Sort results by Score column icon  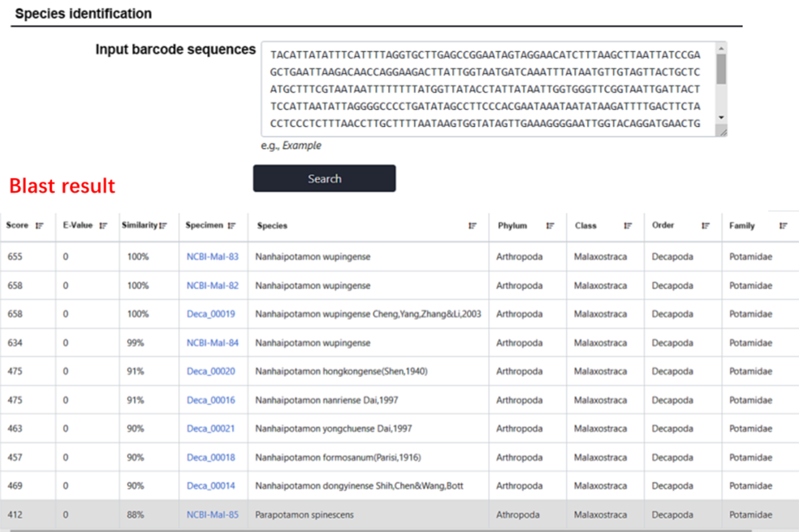(x=39, y=226)
